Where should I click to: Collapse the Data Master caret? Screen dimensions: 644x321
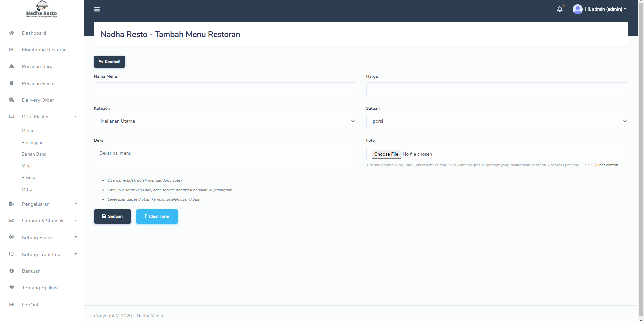click(x=76, y=116)
